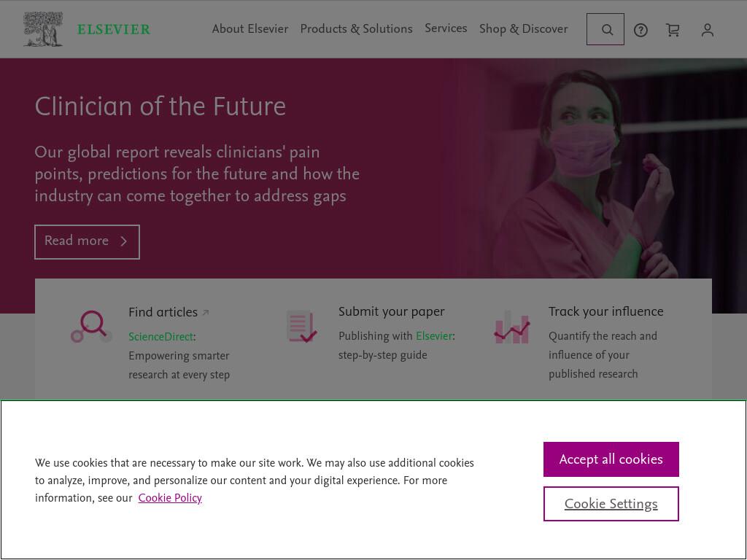The width and height of the screenshot is (747, 560).
Task: Open the help question mark icon
Action: (640, 31)
